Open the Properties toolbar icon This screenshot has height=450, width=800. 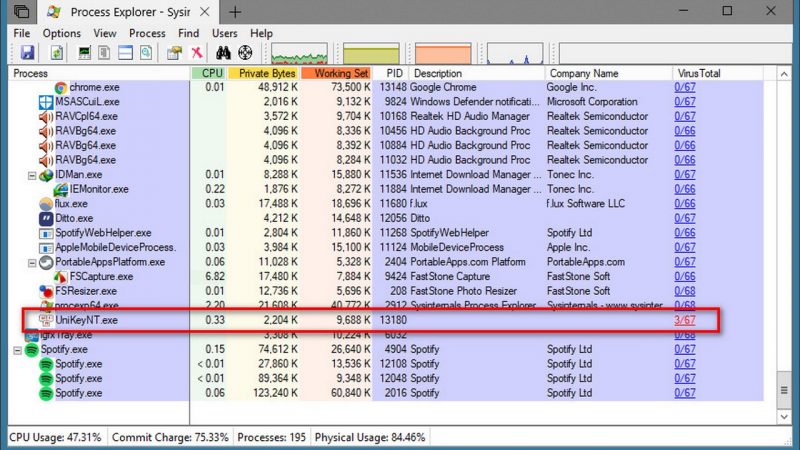pyautogui.click(x=174, y=53)
